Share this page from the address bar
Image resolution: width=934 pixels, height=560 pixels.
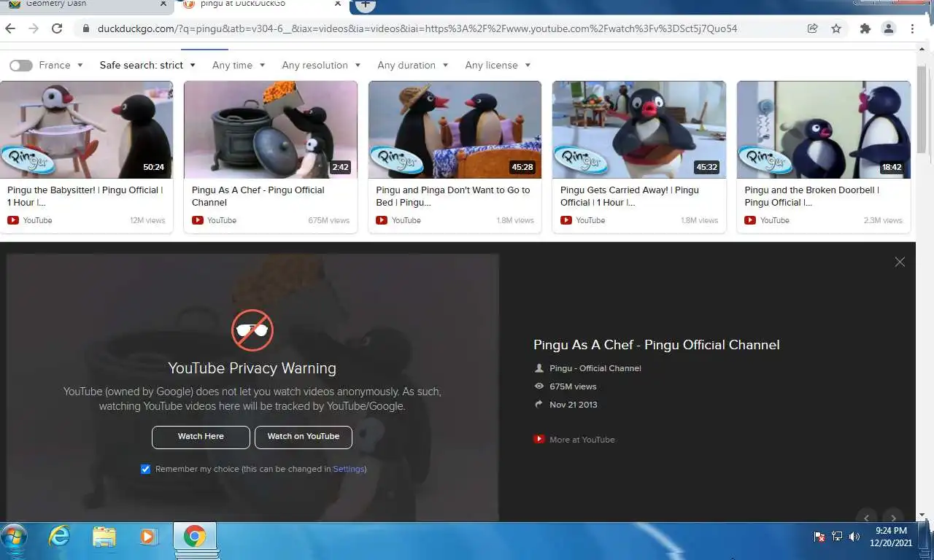coord(812,28)
